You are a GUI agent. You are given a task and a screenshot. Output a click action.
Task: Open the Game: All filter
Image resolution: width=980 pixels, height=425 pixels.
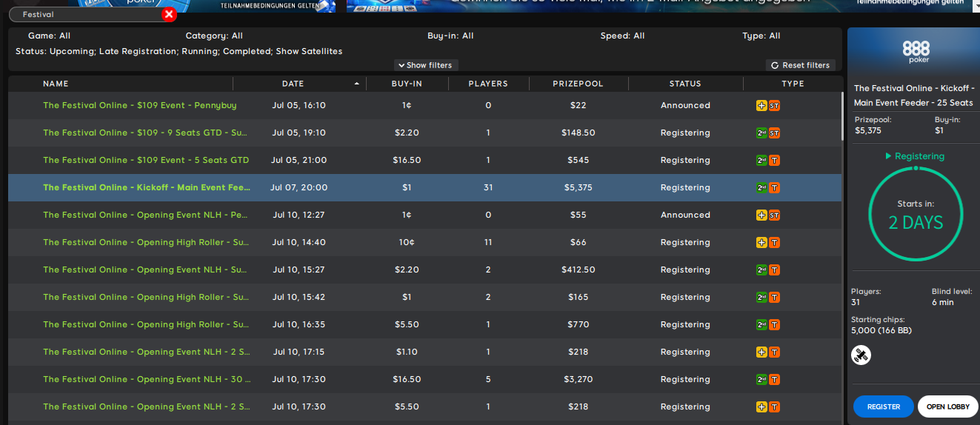coord(49,36)
